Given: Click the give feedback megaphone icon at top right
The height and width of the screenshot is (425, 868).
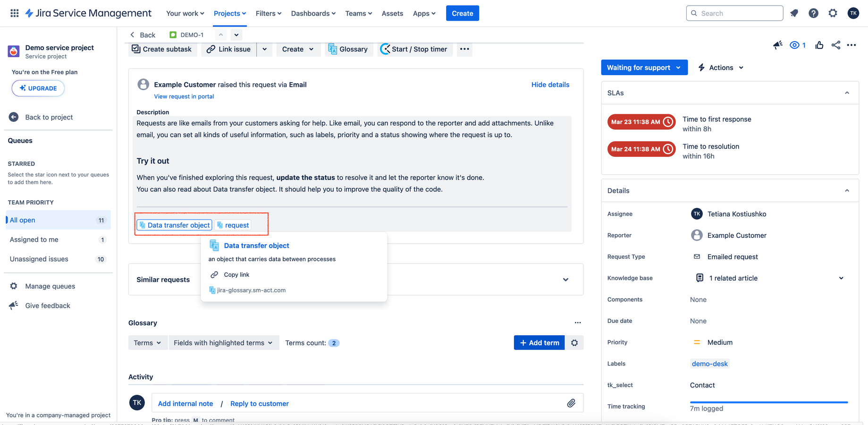Looking at the screenshot, I should [777, 45].
